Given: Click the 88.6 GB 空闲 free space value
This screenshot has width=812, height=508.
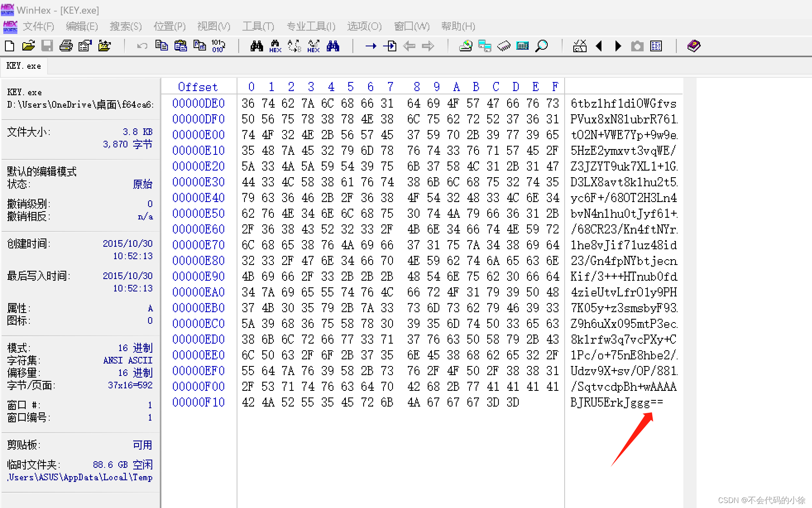Looking at the screenshot, I should click(x=123, y=465).
